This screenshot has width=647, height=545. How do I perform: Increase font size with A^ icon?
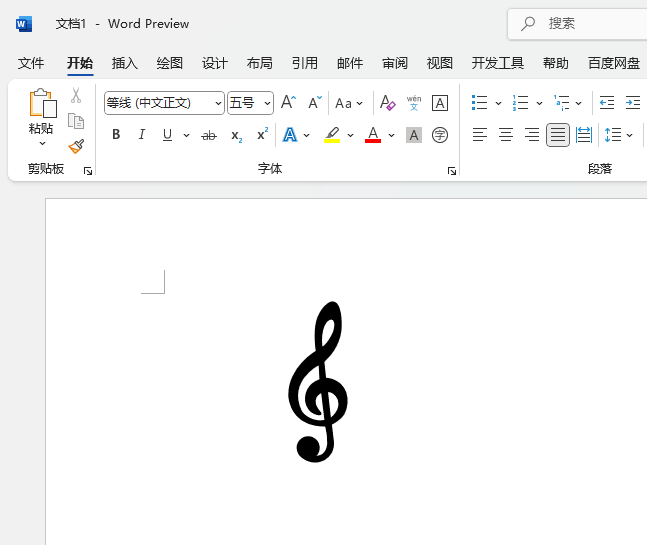[x=288, y=102]
